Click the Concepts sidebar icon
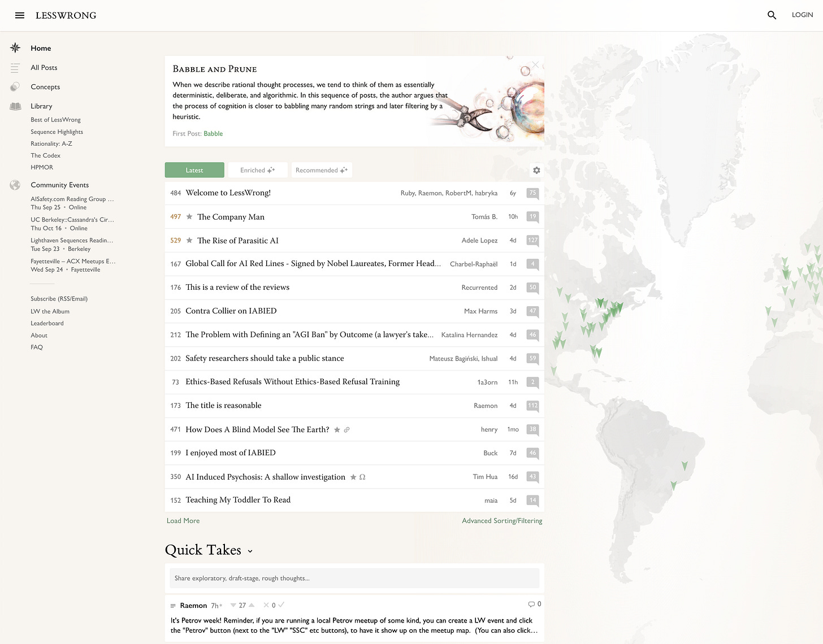This screenshot has width=823, height=644. pos(15,87)
